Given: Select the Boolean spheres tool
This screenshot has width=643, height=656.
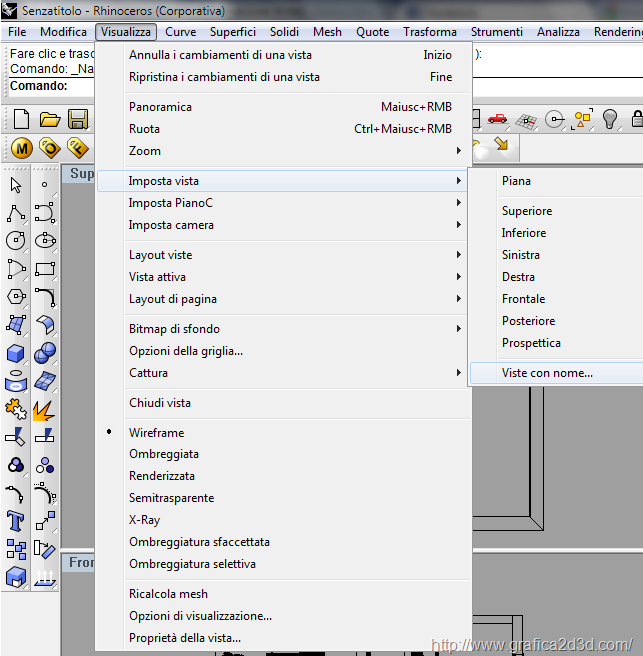Looking at the screenshot, I should (45, 353).
